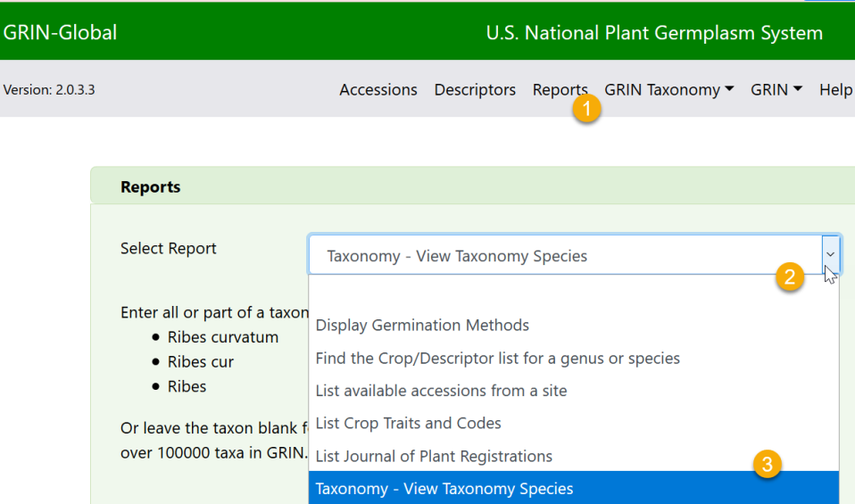This screenshot has width=855, height=504.
Task: Click the GRIN-Global site title
Action: coord(60,32)
